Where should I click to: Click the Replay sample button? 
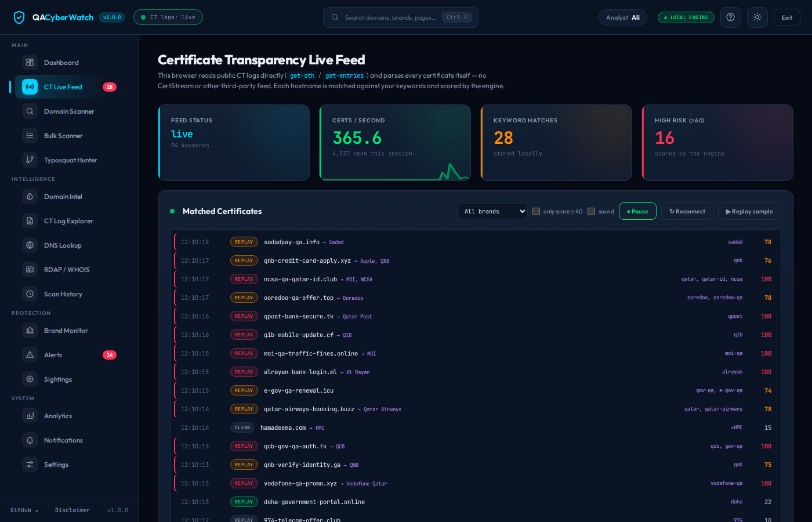pyautogui.click(x=749, y=212)
